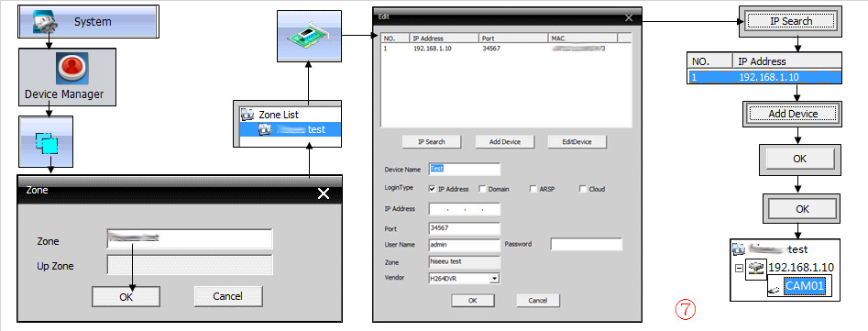Click the Zone List root icon

click(x=247, y=115)
